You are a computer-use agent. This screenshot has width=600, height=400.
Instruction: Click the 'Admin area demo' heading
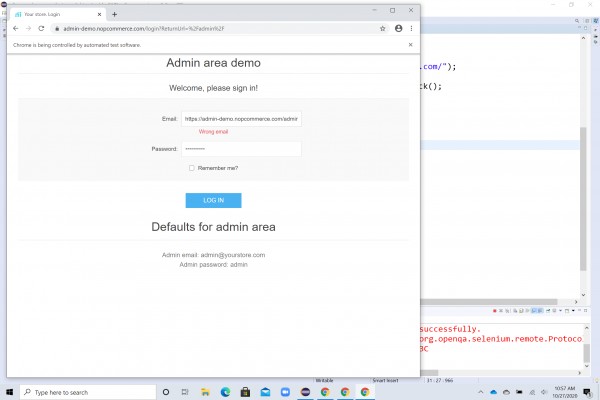click(x=213, y=63)
